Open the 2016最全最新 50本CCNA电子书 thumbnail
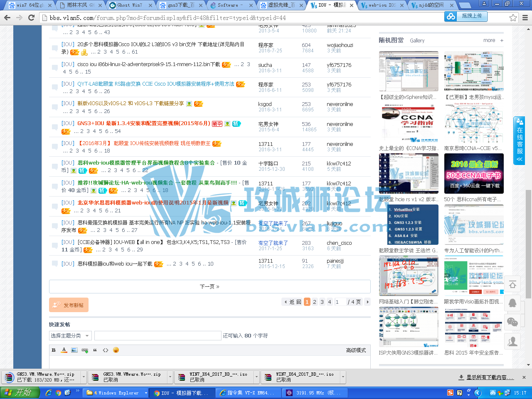 coord(474,173)
